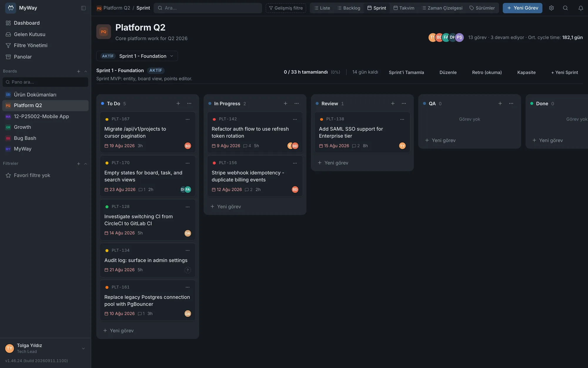Click Sprint'i Tamamla

[x=406, y=72]
